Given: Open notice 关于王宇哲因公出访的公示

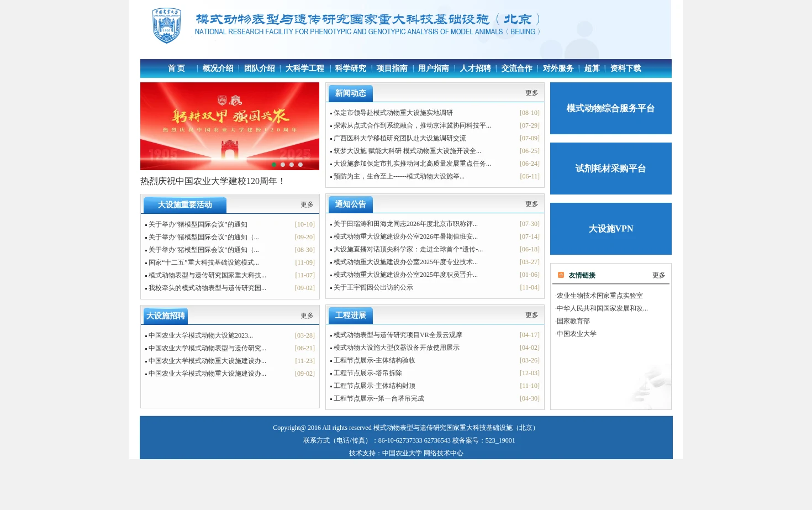Looking at the screenshot, I should (x=373, y=287).
